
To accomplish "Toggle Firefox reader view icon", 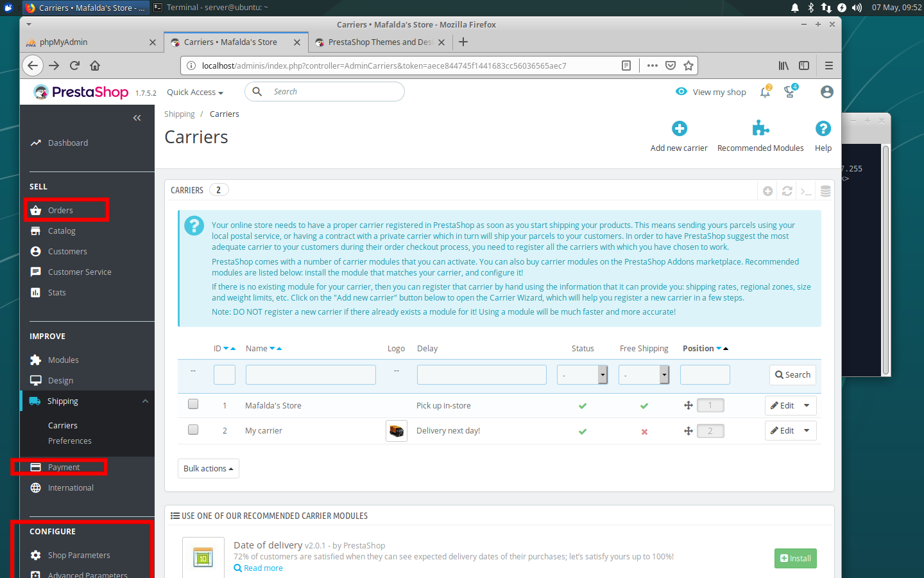I will pos(626,66).
